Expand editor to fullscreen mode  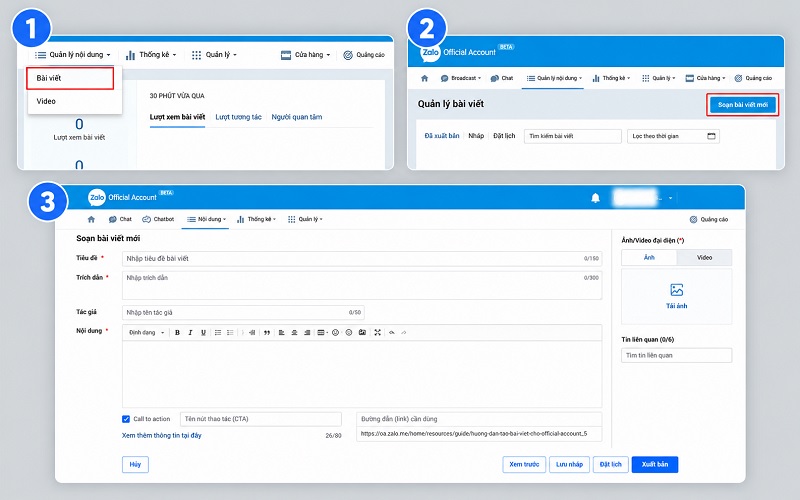pos(378,333)
